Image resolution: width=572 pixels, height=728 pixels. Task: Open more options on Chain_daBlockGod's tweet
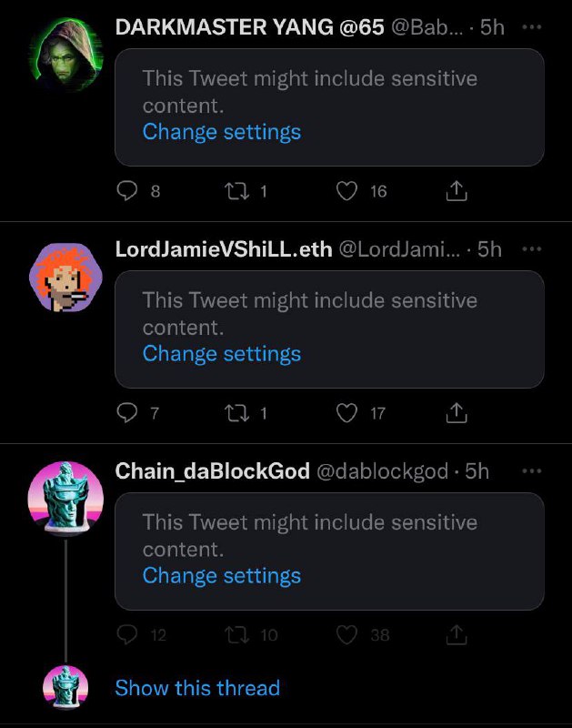point(532,470)
